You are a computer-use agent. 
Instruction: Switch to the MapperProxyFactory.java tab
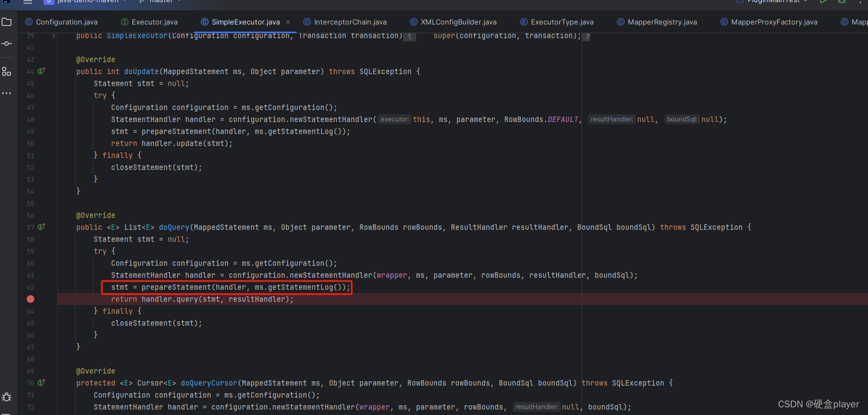tap(769, 22)
